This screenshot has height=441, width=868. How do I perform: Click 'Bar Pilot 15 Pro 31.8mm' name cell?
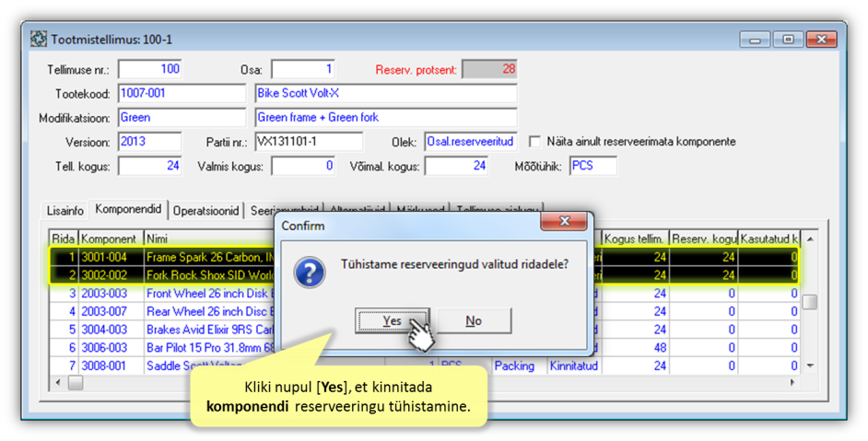(210, 348)
